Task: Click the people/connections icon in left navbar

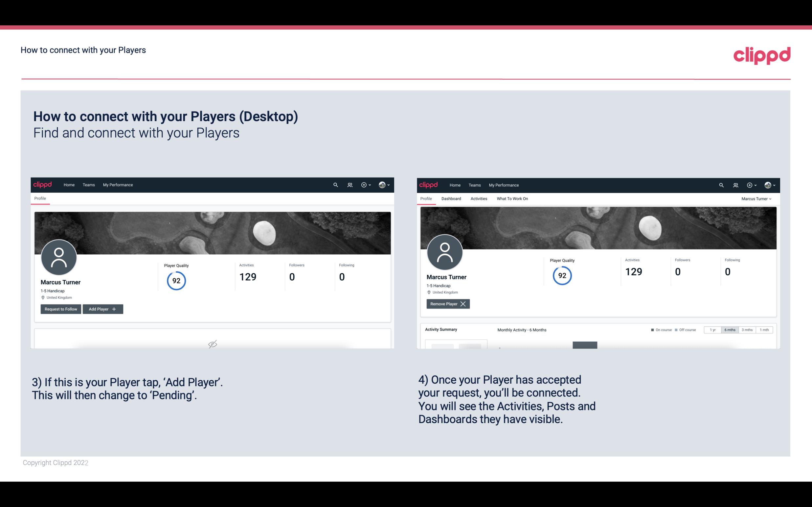Action: tap(349, 184)
